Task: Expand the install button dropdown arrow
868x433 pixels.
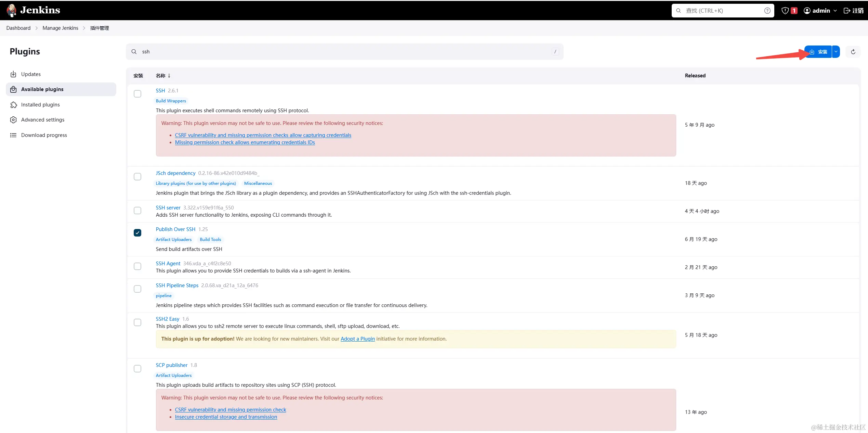Action: (836, 52)
